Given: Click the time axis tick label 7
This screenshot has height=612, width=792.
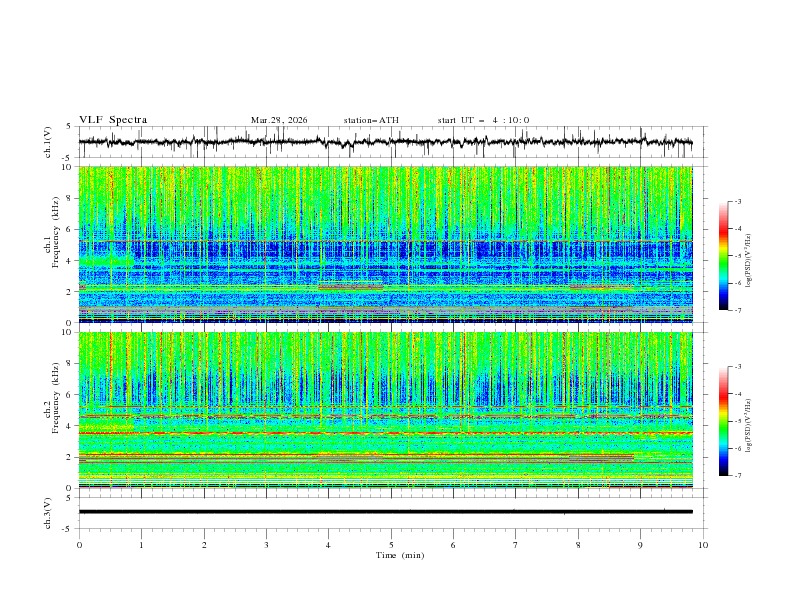Looking at the screenshot, I should 516,545.
